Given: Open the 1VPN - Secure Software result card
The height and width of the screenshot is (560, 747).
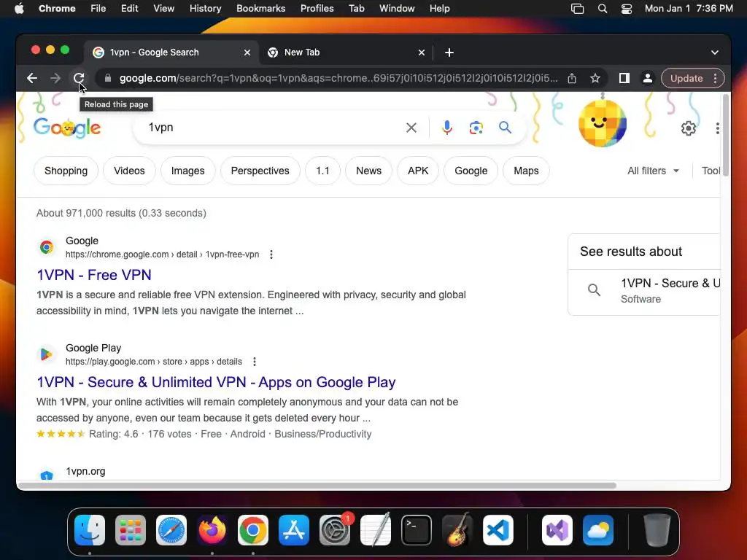Looking at the screenshot, I should pos(644,290).
